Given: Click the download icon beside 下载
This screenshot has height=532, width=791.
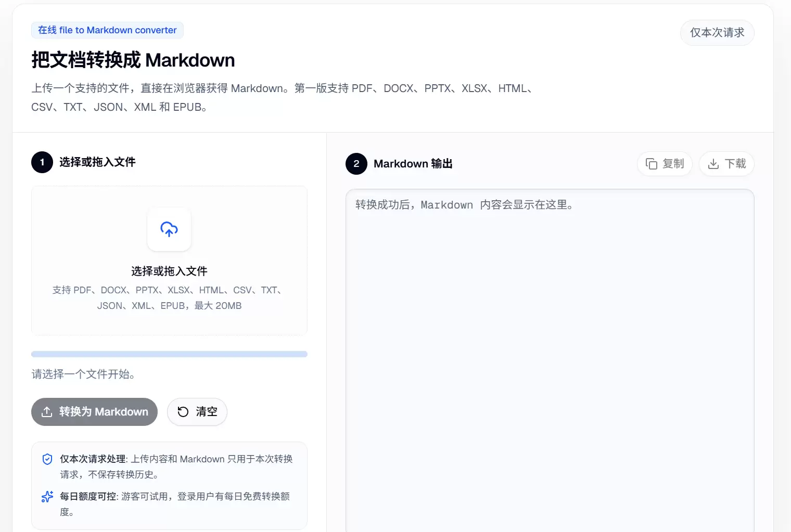Looking at the screenshot, I should pyautogui.click(x=713, y=164).
